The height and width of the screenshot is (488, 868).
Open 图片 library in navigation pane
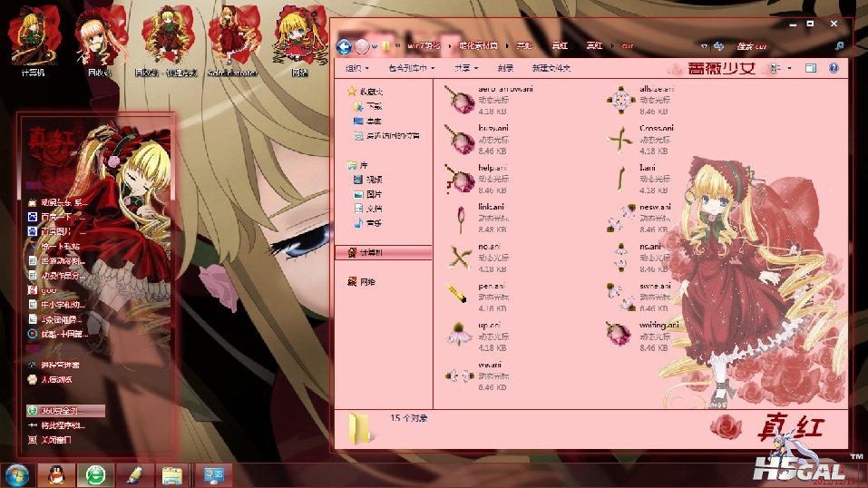click(x=367, y=194)
